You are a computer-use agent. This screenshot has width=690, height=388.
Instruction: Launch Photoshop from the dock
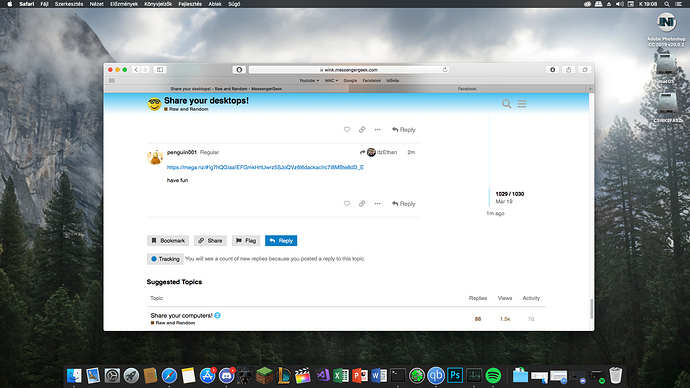point(455,376)
